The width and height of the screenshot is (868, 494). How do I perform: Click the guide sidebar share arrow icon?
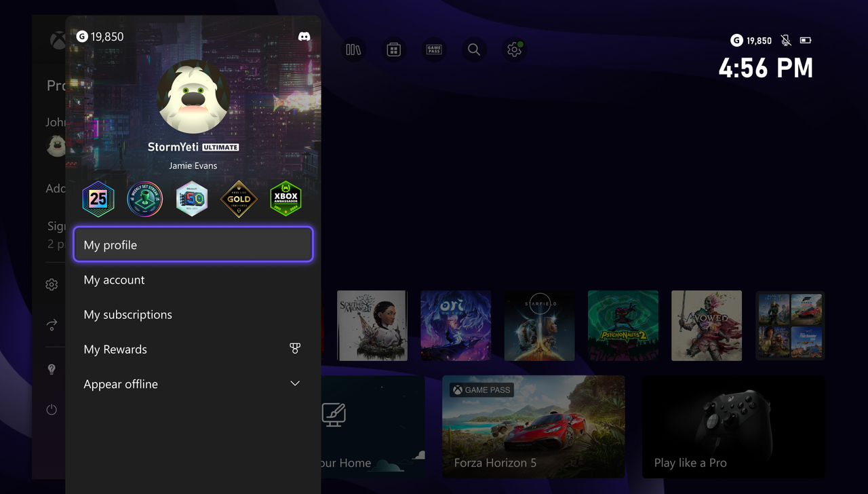(x=52, y=325)
